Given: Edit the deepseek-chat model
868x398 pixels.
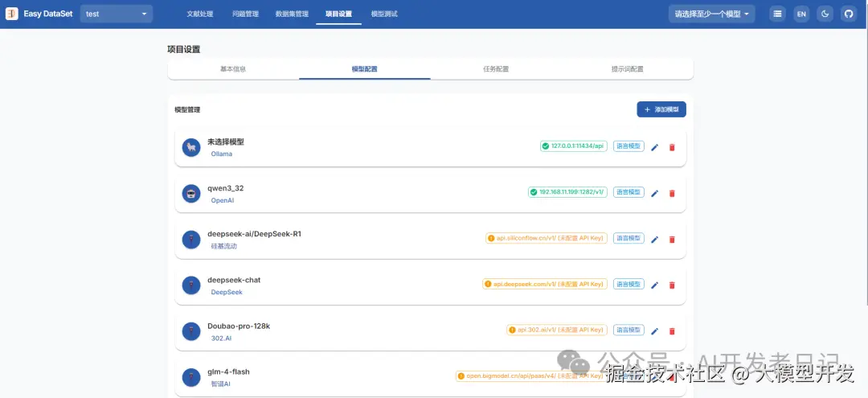Looking at the screenshot, I should 655,285.
